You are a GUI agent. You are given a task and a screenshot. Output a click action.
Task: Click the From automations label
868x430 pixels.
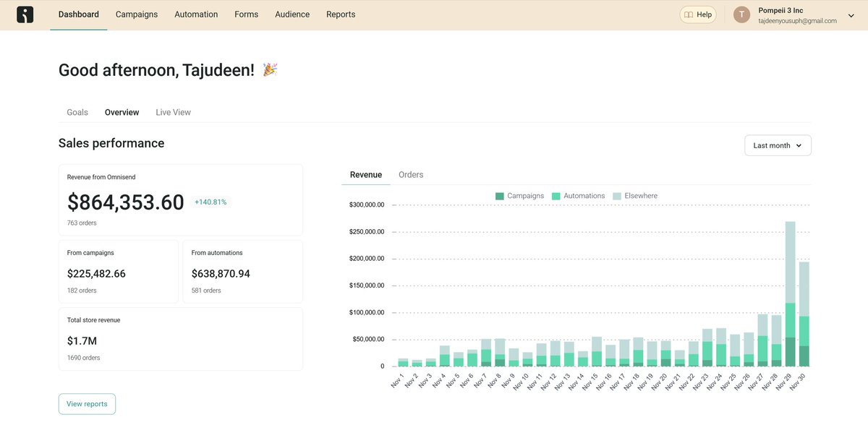coord(217,253)
